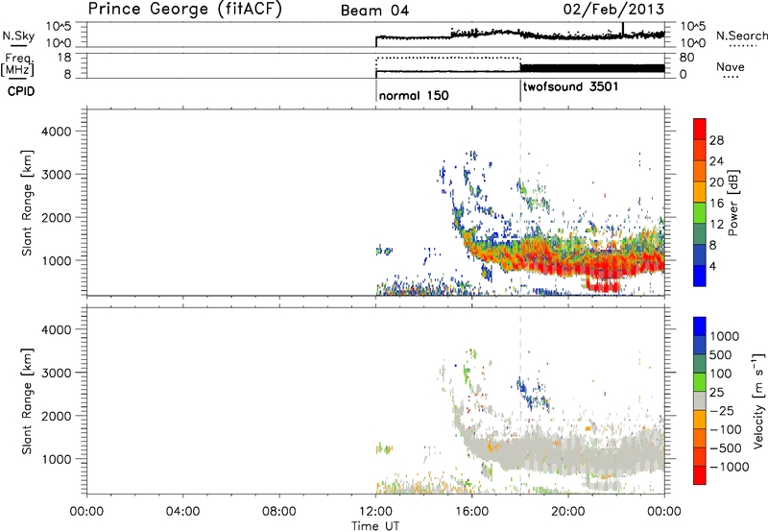Click the 'N.Search' legend label
The image size is (768, 532).
point(741,36)
